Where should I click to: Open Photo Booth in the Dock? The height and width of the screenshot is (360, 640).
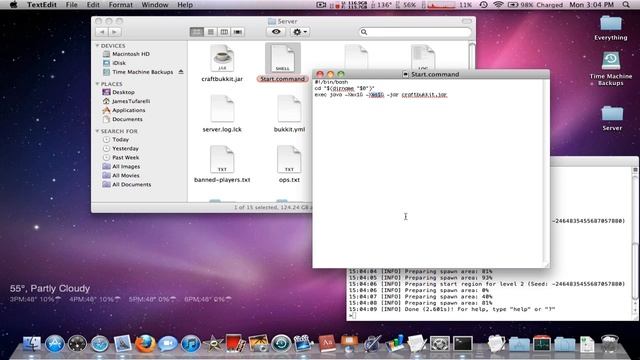236,343
